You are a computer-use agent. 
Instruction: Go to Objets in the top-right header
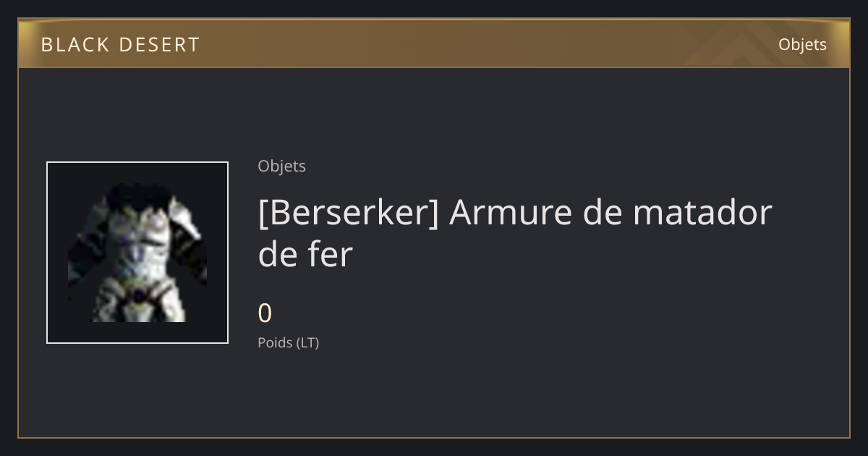coord(802,45)
